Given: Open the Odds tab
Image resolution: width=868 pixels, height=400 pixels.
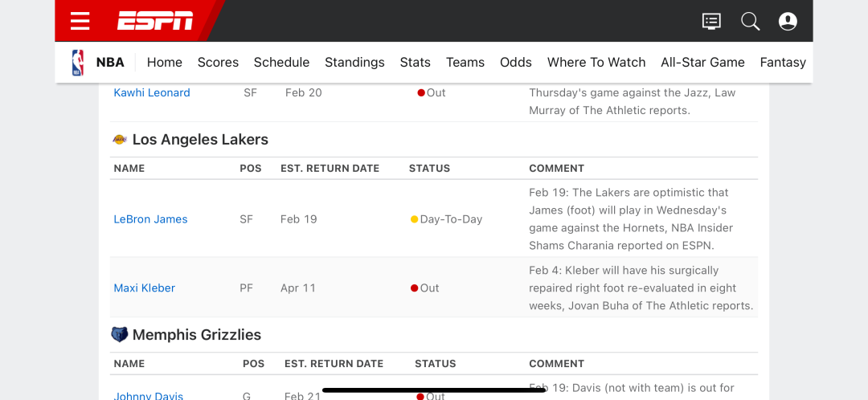Looking at the screenshot, I should (516, 63).
